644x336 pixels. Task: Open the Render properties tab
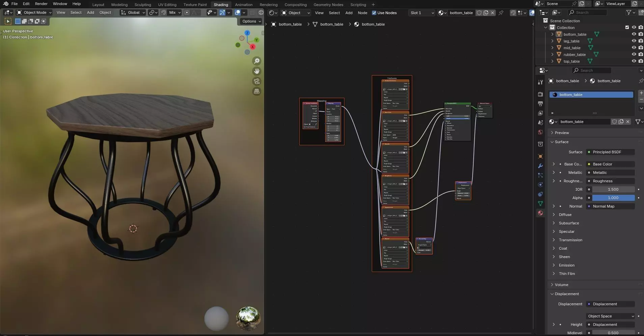540,94
